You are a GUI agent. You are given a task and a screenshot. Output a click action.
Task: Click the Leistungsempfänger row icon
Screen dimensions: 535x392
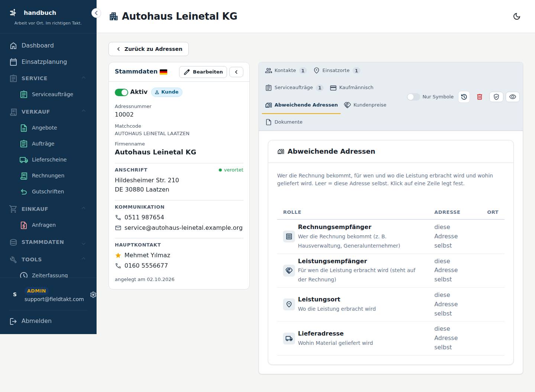[x=289, y=270]
